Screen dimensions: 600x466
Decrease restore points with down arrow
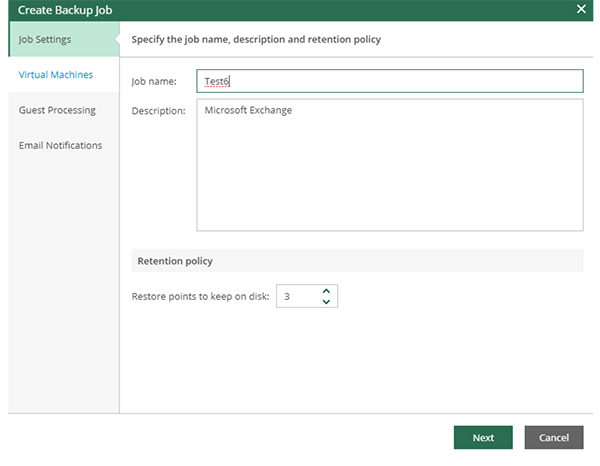click(326, 301)
